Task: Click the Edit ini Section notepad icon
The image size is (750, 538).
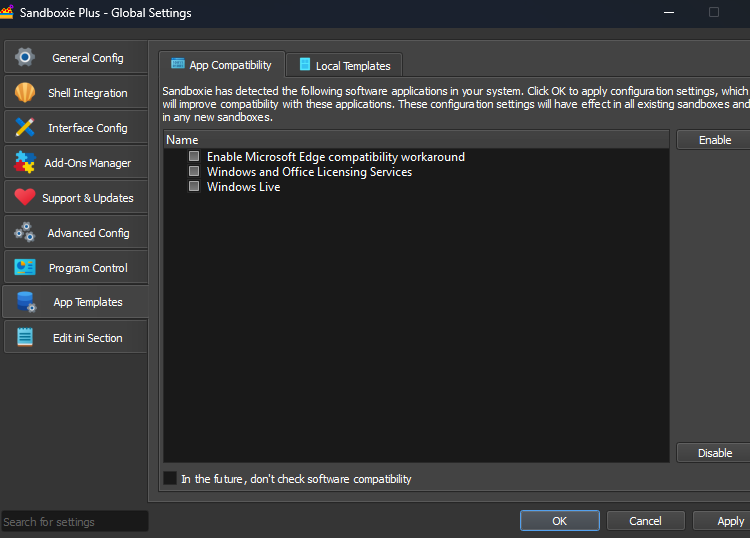Action: tap(24, 337)
